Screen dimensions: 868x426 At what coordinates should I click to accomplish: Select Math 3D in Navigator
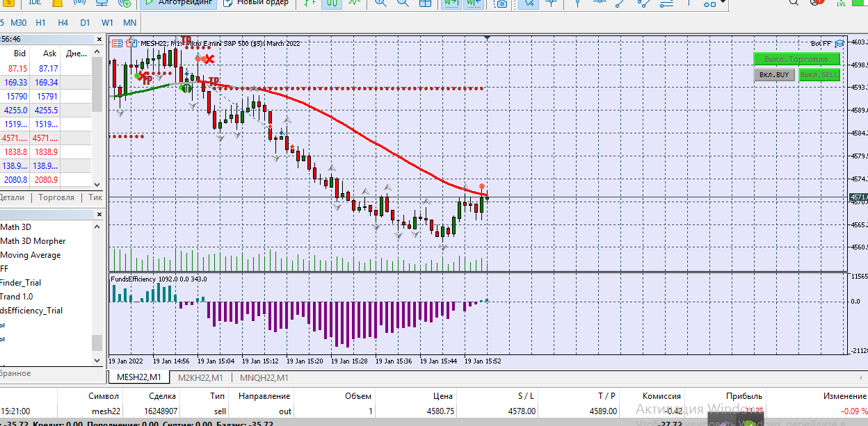(15, 227)
